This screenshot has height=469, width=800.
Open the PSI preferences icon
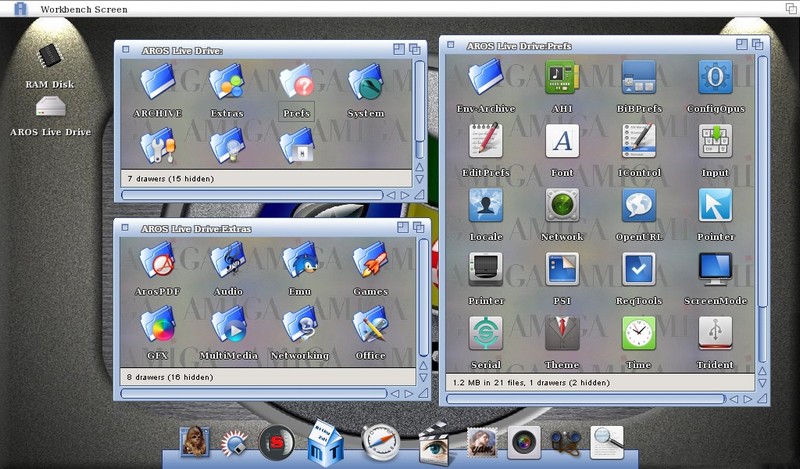(x=562, y=269)
